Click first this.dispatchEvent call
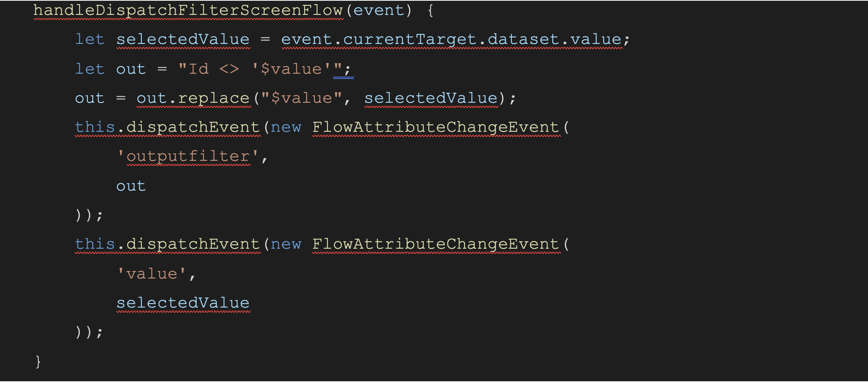 (167, 127)
